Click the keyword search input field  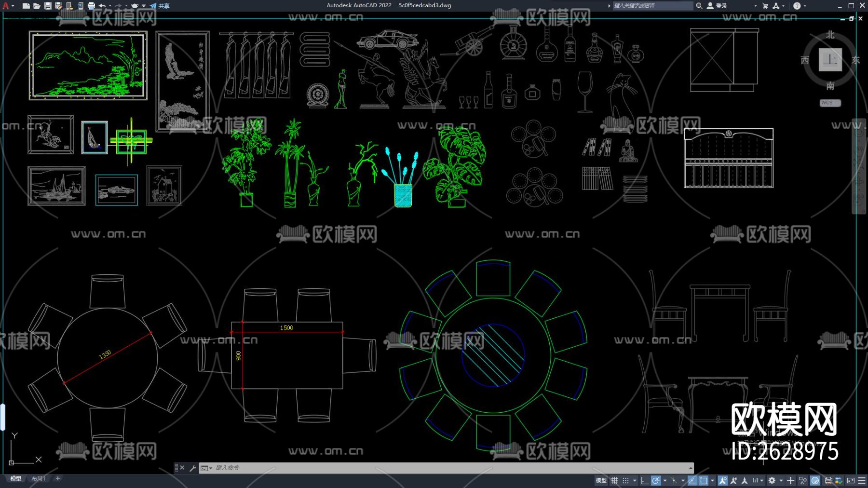[652, 6]
